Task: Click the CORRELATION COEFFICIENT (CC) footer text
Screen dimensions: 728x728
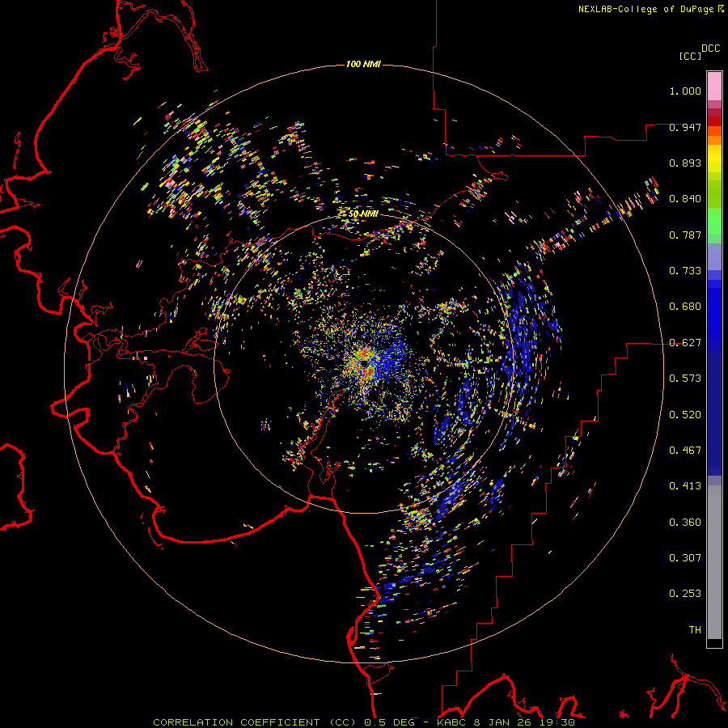Action: pyautogui.click(x=256, y=722)
